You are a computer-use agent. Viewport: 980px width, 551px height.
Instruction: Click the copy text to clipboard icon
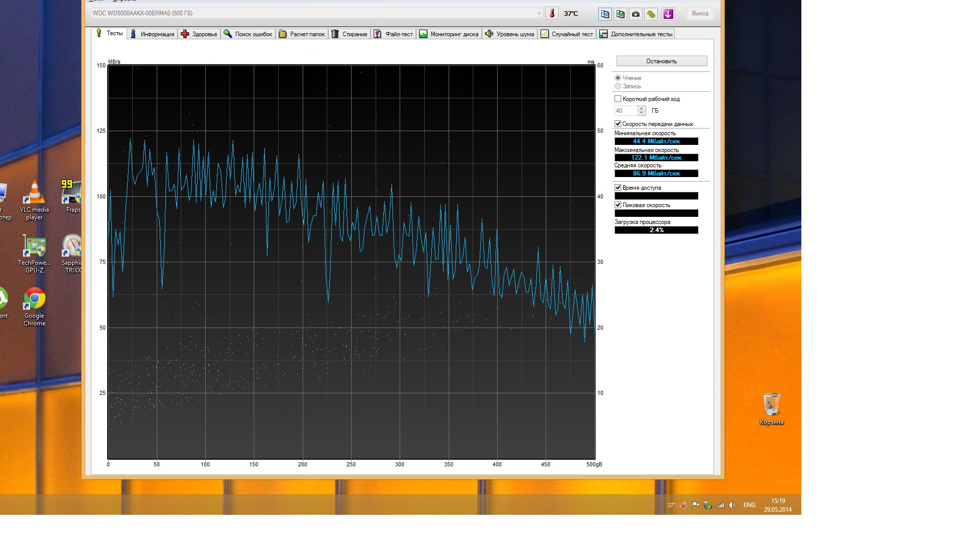[605, 14]
